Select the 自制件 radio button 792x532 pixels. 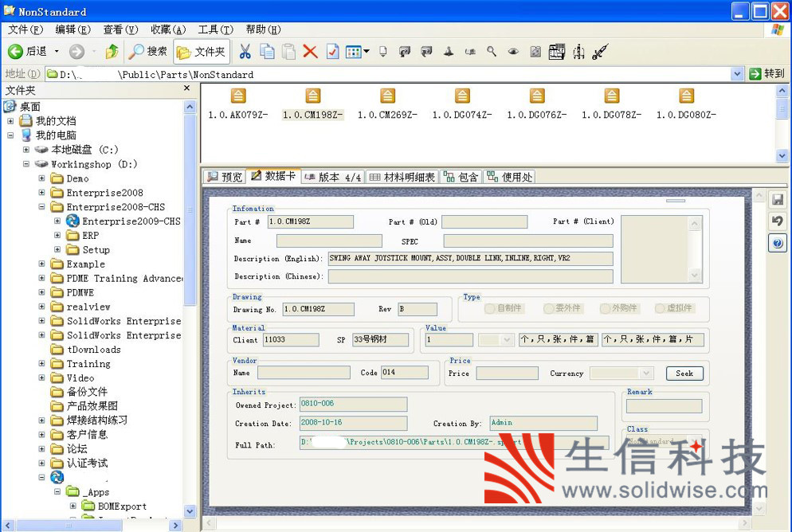point(503,308)
